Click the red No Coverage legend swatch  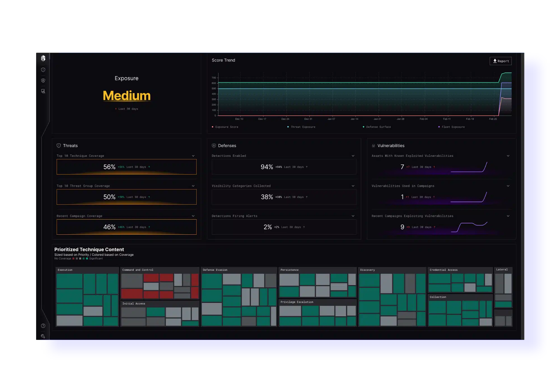click(x=73, y=259)
